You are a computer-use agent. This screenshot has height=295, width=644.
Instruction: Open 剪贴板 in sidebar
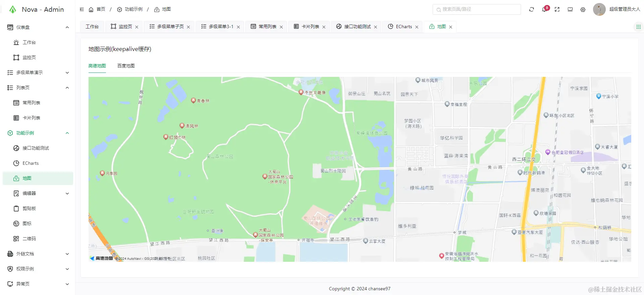[38, 208]
